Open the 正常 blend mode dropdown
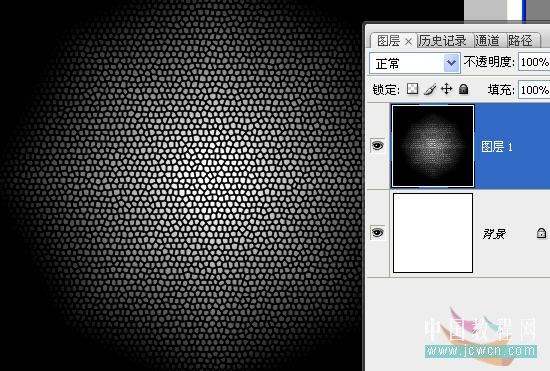The width and height of the screenshot is (550, 371). point(414,63)
